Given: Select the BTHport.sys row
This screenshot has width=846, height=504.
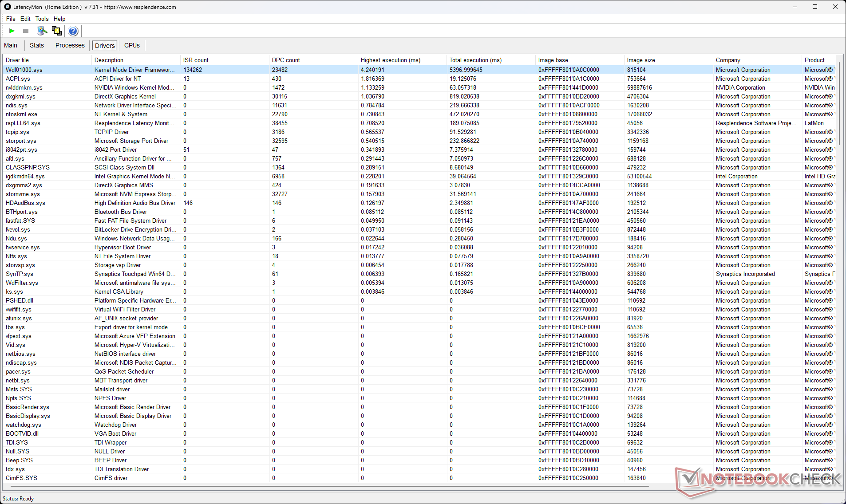Looking at the screenshot, I should pos(419,212).
